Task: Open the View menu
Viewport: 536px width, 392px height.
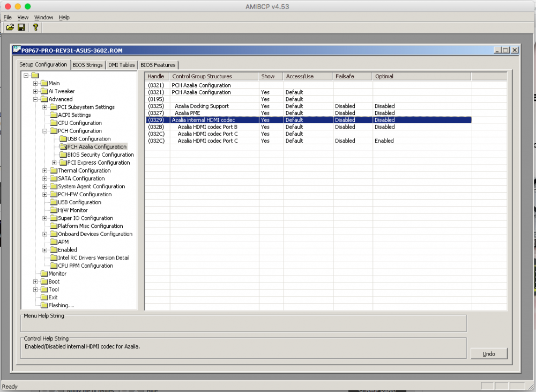Action: 23,17
